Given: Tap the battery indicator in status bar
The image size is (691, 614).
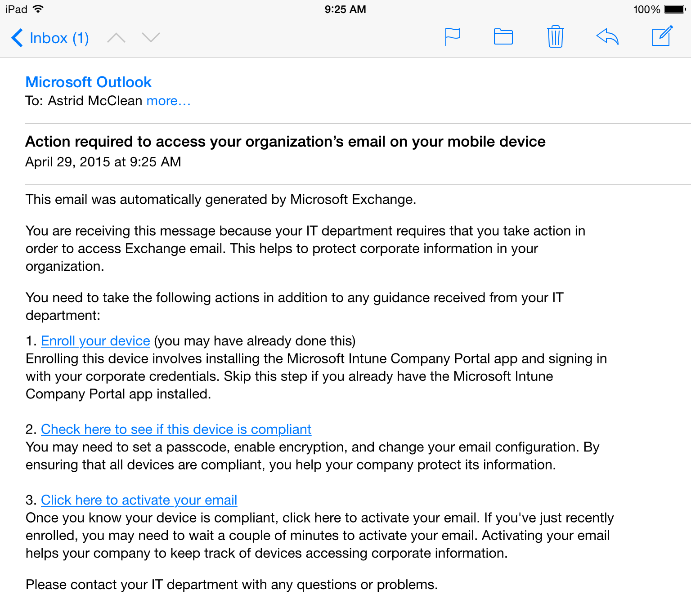Looking at the screenshot, I should coord(672,9).
